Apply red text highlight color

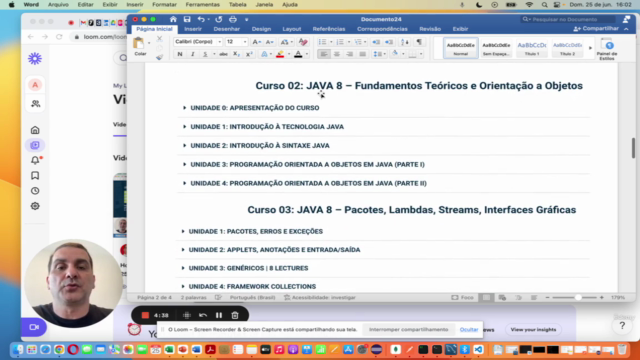pyautogui.click(x=280, y=54)
